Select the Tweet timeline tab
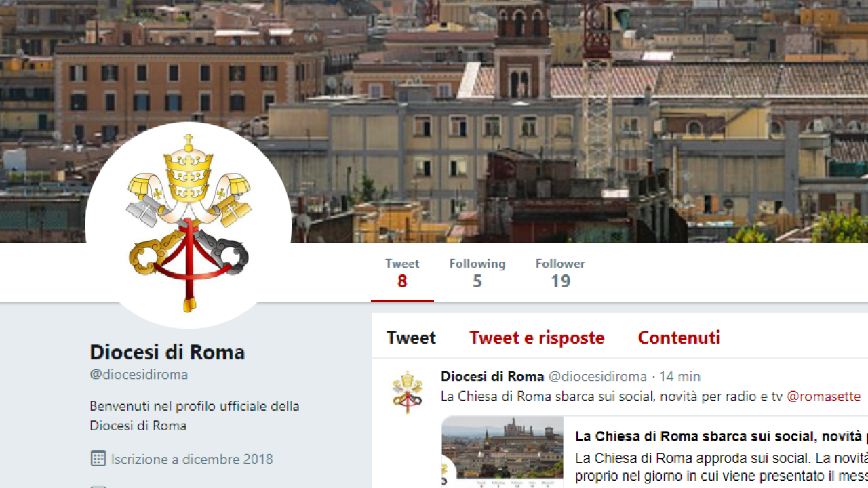868x488 pixels. coord(411,338)
